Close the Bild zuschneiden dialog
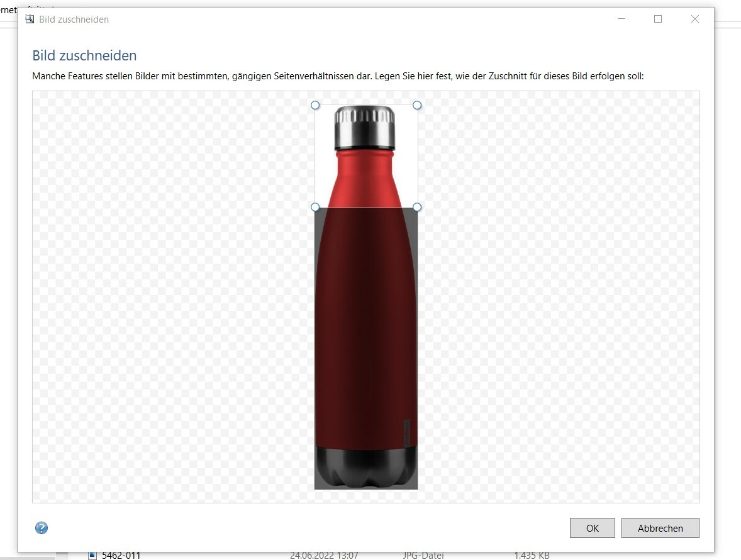 [694, 19]
